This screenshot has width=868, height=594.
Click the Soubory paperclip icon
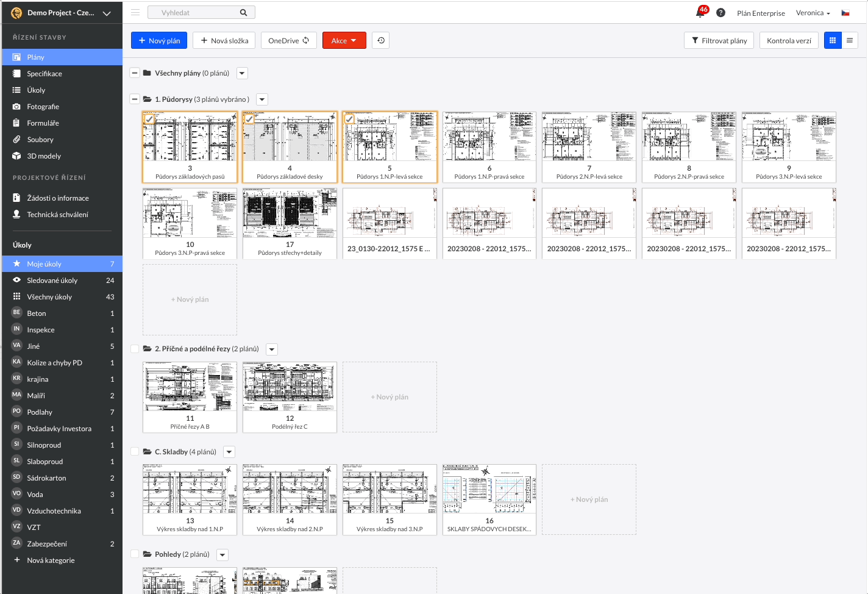[x=16, y=139]
